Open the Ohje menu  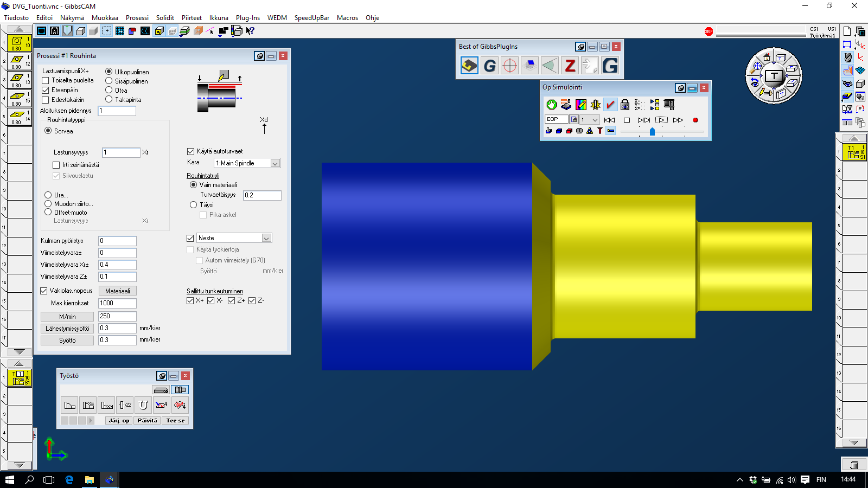pos(372,18)
